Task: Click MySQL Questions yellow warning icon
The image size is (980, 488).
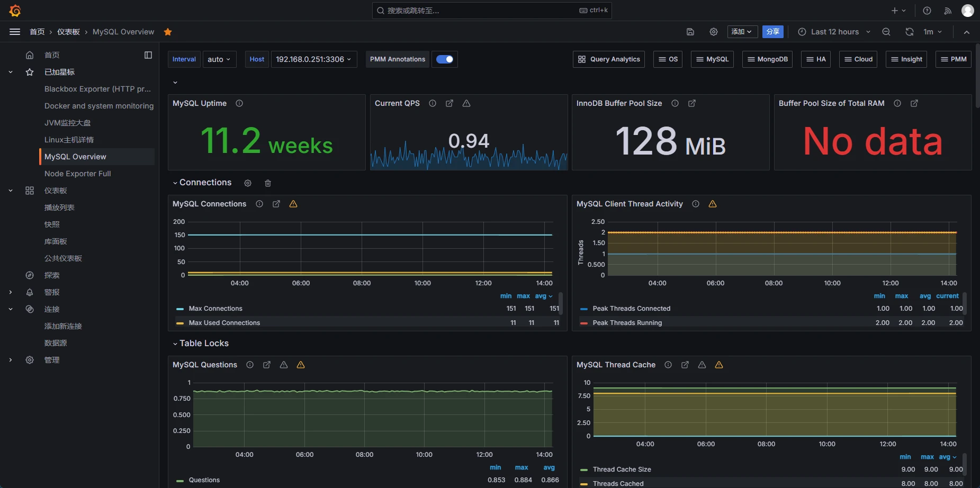Action: pos(301,365)
